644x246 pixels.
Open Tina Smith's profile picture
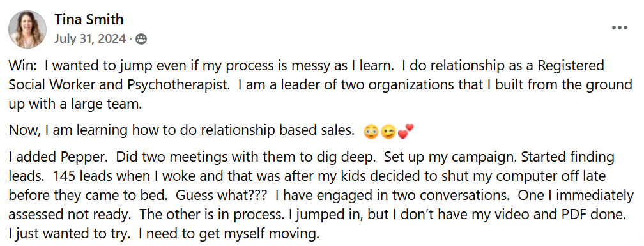tap(27, 29)
